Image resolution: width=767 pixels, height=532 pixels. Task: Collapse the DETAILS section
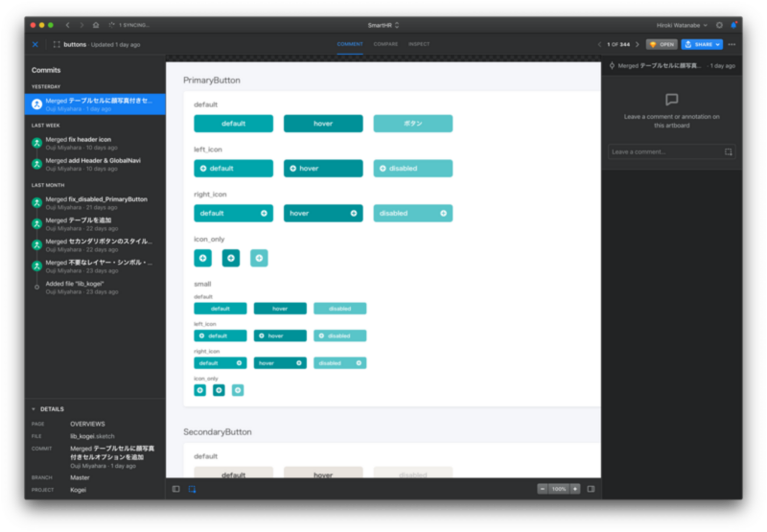32,409
